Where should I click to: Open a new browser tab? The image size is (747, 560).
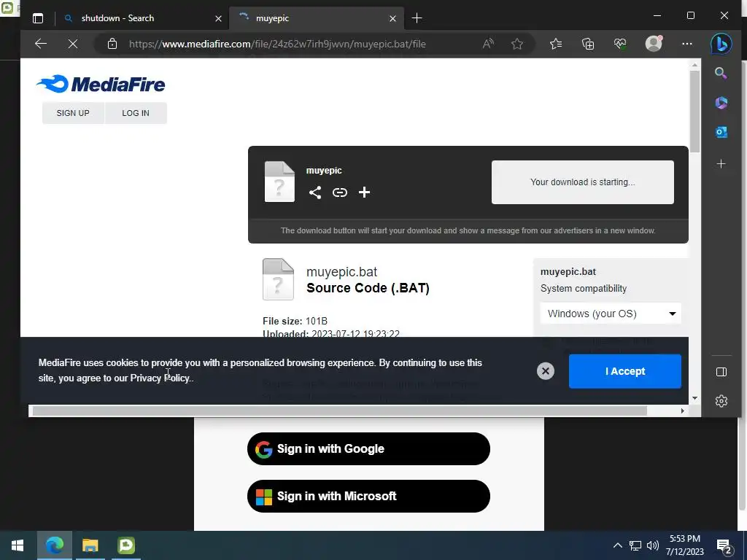pos(417,18)
